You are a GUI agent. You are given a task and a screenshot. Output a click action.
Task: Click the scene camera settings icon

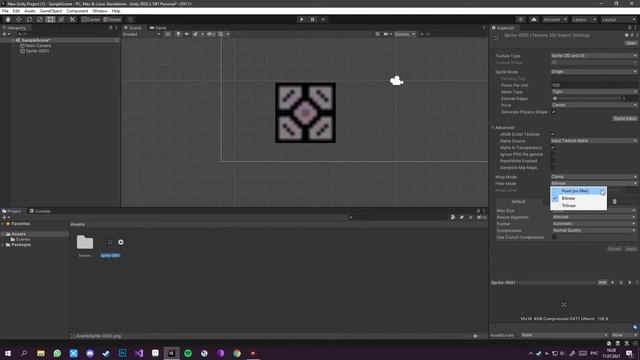tap(387, 34)
